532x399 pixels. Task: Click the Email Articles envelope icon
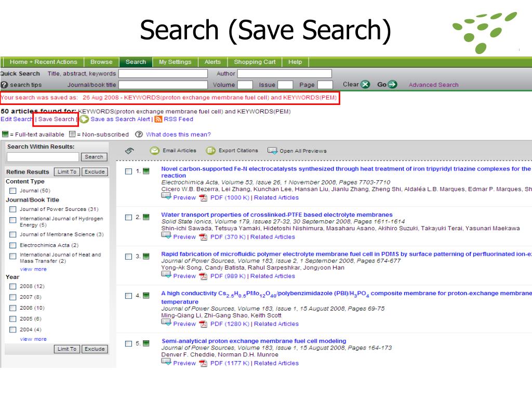pos(155,150)
